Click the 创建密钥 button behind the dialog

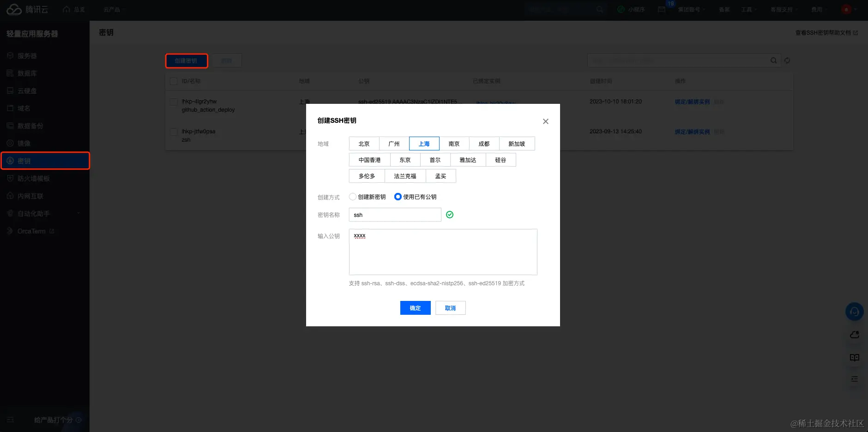187,60
